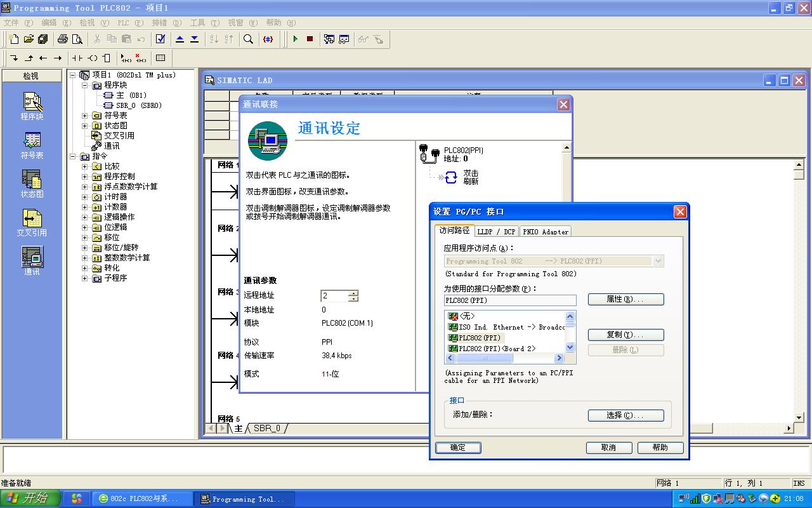Select ISO Ind. Ethernet interface entry

tap(506, 327)
